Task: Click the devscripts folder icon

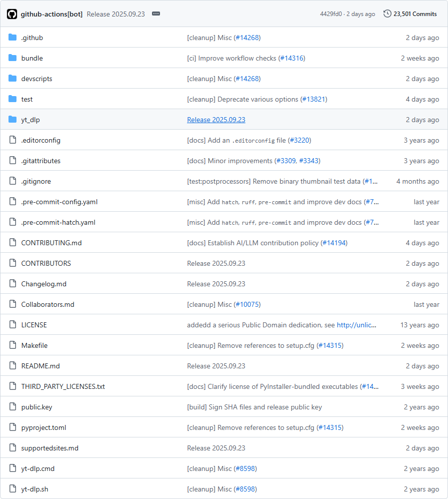Action: pos(12,79)
